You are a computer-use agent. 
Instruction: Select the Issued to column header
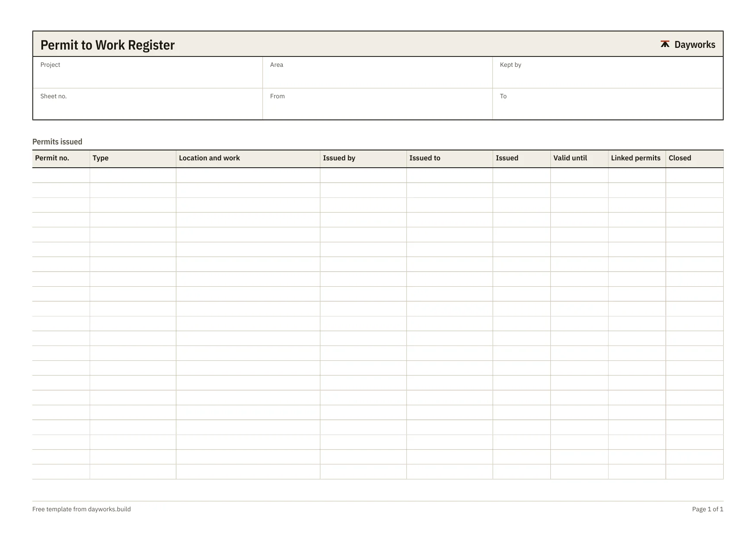(x=450, y=159)
